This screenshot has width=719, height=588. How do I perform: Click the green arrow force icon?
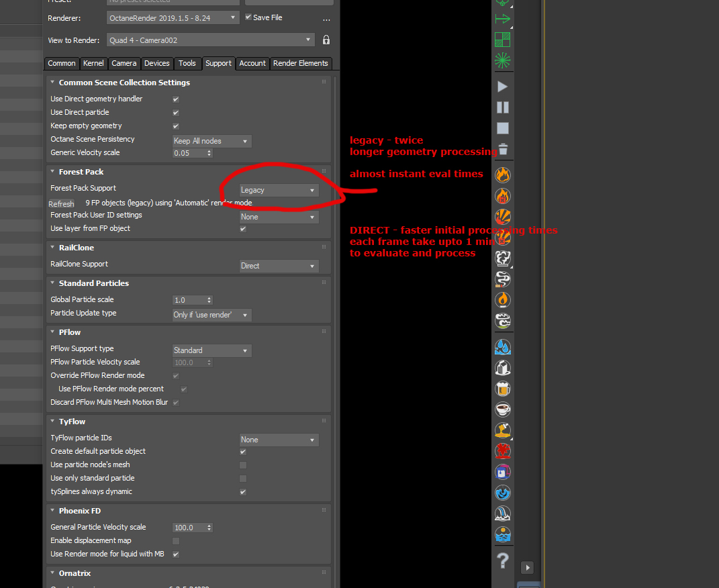pyautogui.click(x=503, y=19)
